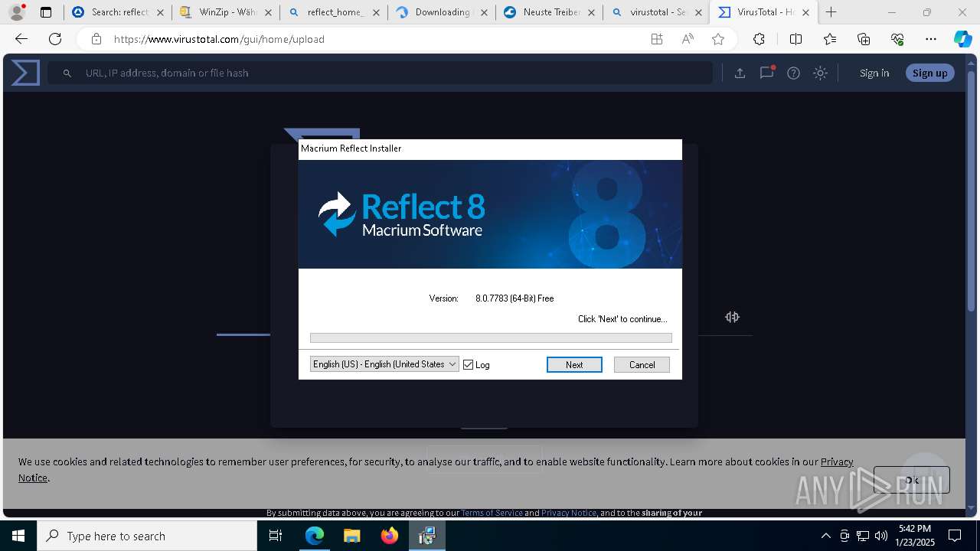Open Edge collections icon
Viewport: 980px width, 551px height.
coord(864,39)
